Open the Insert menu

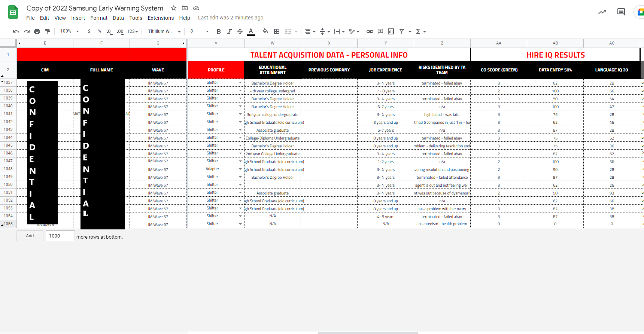click(x=78, y=18)
